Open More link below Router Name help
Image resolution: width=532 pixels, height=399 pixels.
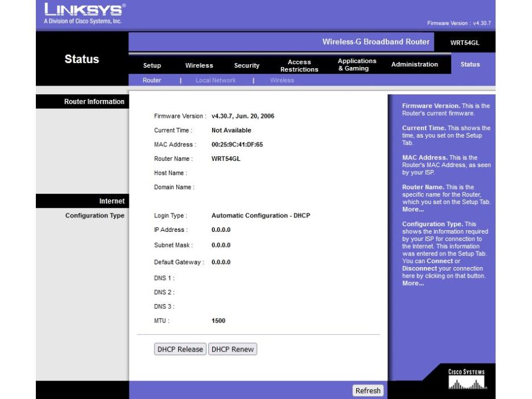(x=411, y=209)
